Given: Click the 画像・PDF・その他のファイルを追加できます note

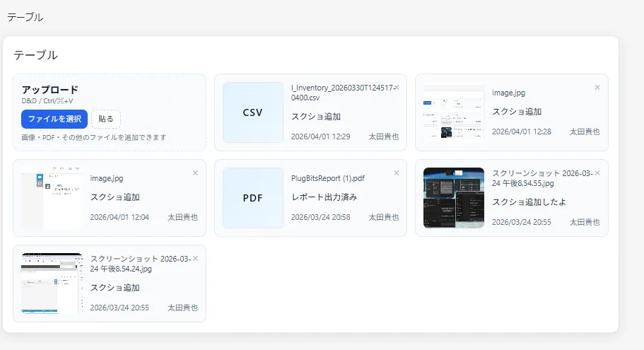Looking at the screenshot, I should point(94,138).
